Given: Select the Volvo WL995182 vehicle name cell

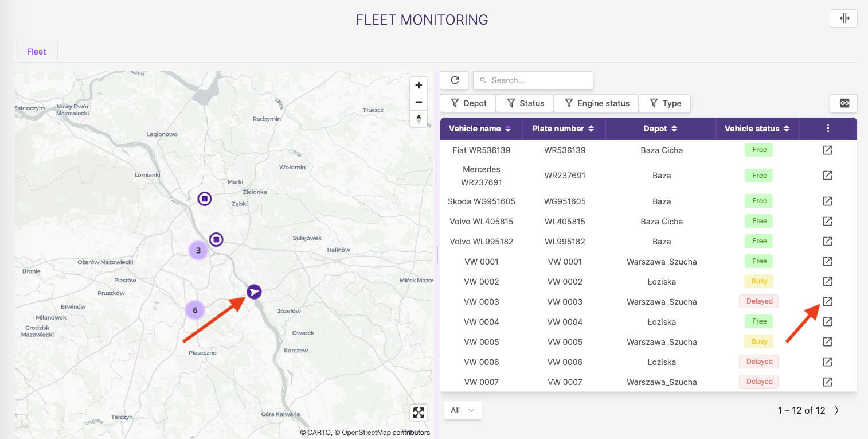Looking at the screenshot, I should (x=482, y=242).
